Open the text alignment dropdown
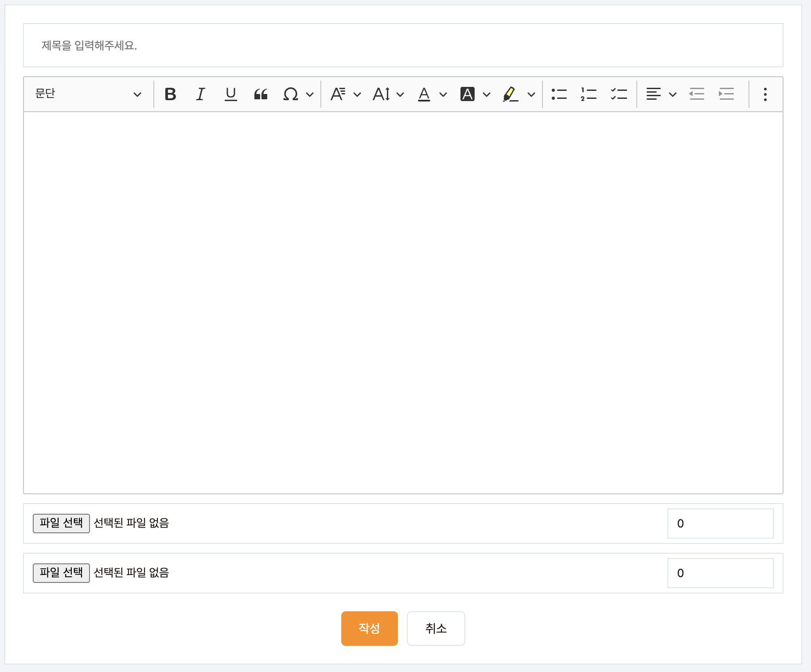This screenshot has width=811, height=672. (661, 94)
